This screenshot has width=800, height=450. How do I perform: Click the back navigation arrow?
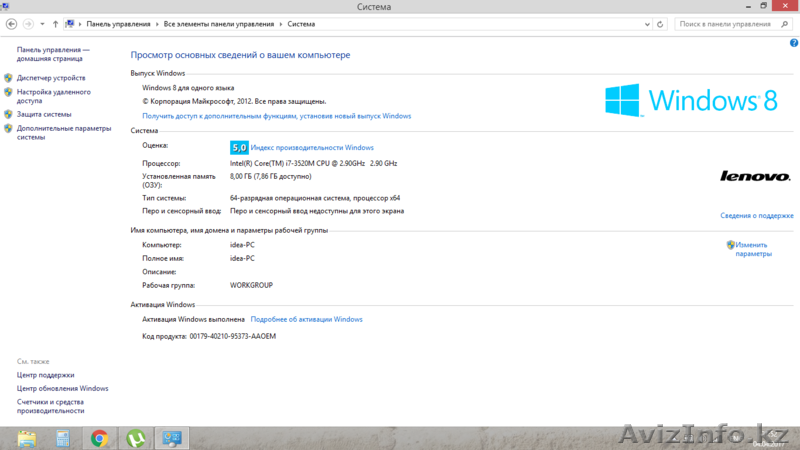[11, 23]
